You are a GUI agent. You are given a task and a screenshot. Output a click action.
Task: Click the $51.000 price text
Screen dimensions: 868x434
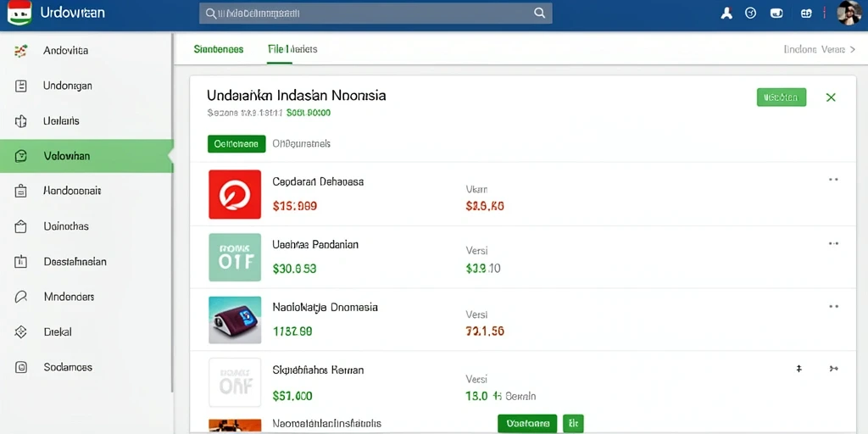[x=292, y=397]
